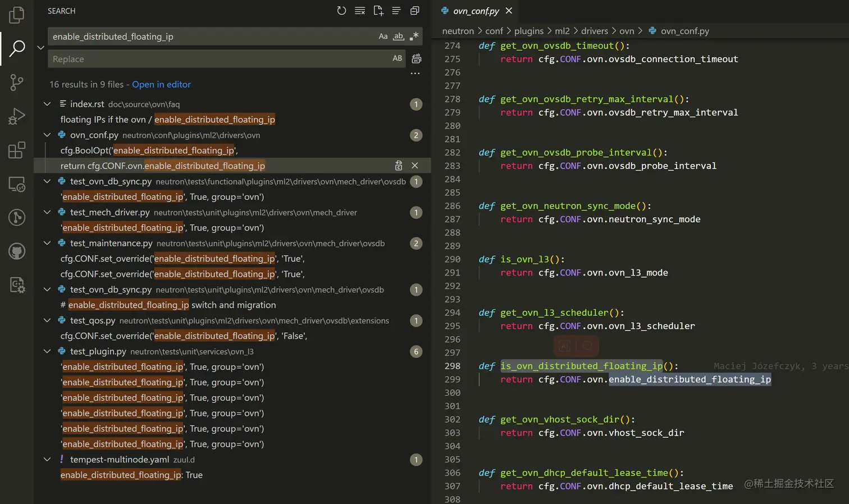Click get_ovn_vhost_sock_dir function definition

(x=565, y=419)
